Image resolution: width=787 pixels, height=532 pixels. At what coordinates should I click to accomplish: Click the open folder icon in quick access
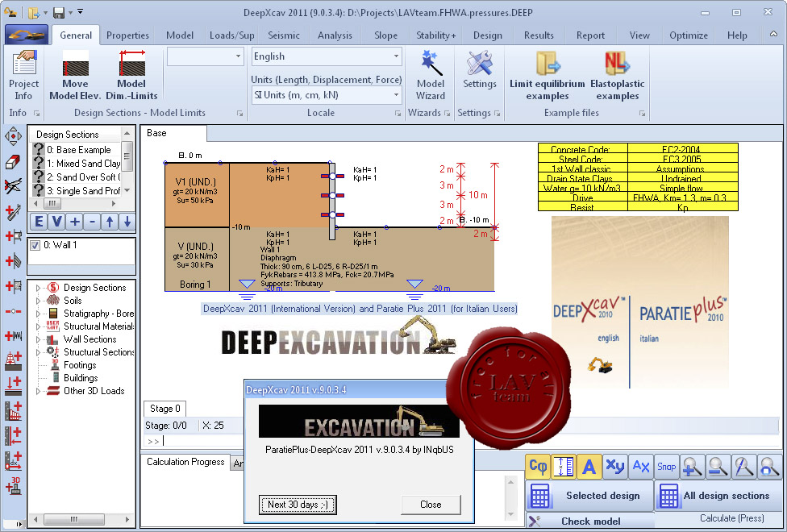(x=34, y=12)
